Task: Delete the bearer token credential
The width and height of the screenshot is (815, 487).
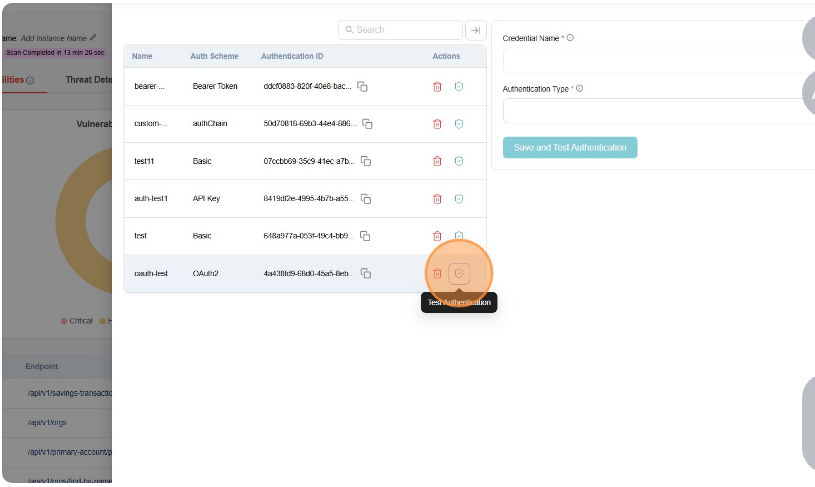Action: tap(437, 87)
